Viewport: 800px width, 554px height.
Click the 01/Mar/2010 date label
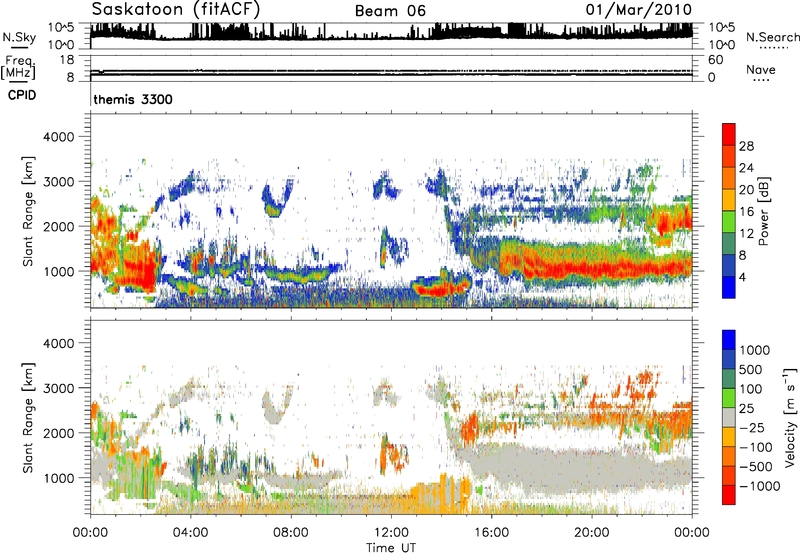tap(639, 9)
